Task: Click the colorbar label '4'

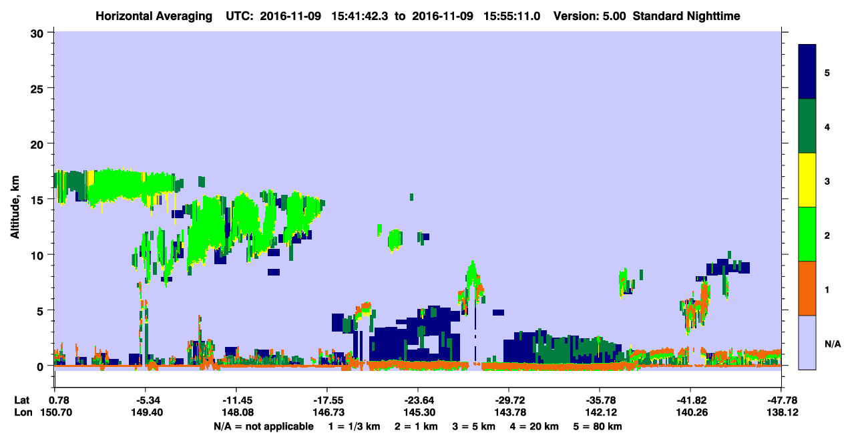Action: pos(827,126)
